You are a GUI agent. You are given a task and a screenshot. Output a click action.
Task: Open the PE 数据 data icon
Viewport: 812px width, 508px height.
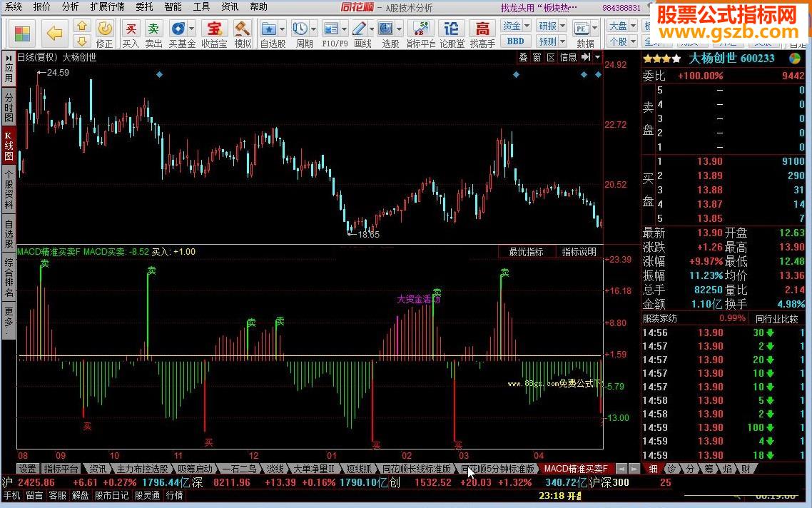coord(582,29)
